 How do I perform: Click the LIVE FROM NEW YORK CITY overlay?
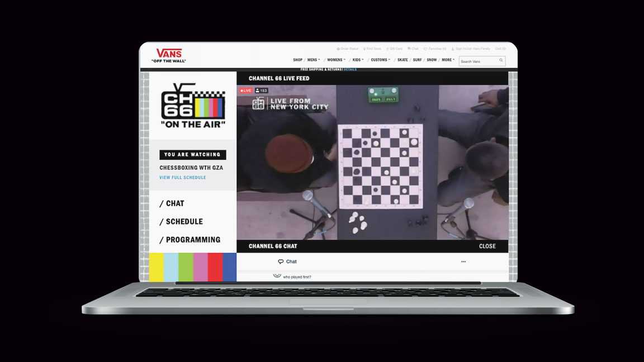point(299,104)
